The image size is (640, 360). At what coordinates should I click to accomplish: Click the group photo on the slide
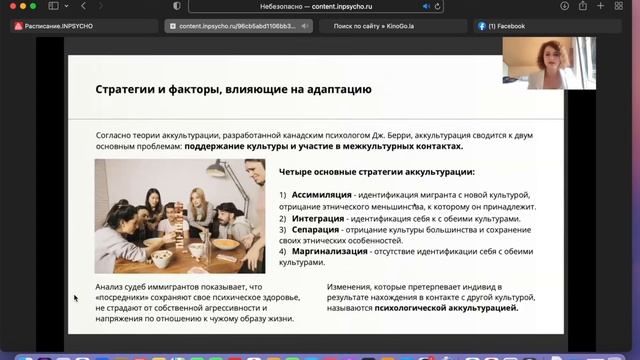pyautogui.click(x=180, y=216)
